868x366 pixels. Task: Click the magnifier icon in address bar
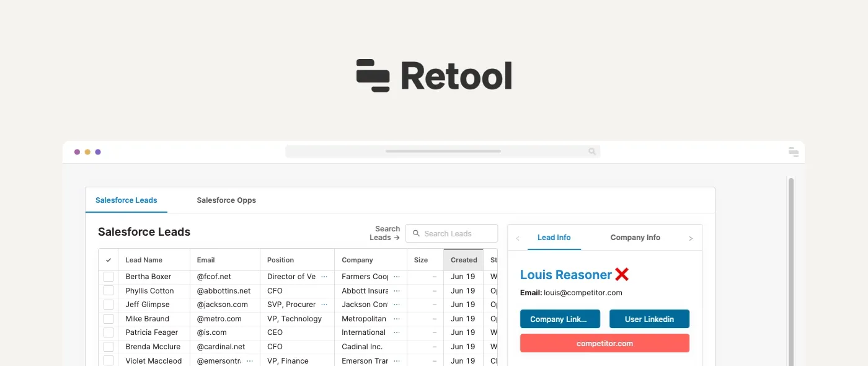[592, 151]
